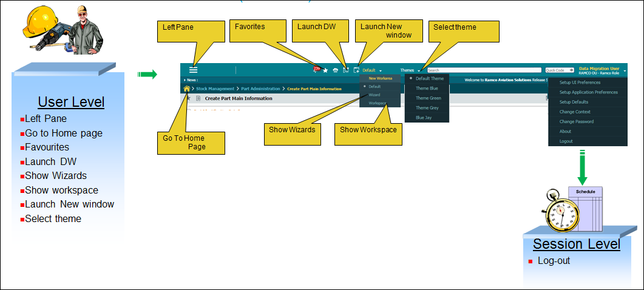Screen dimensions: 644x290
Task: Click Logout in the user menu
Action: coord(566,141)
